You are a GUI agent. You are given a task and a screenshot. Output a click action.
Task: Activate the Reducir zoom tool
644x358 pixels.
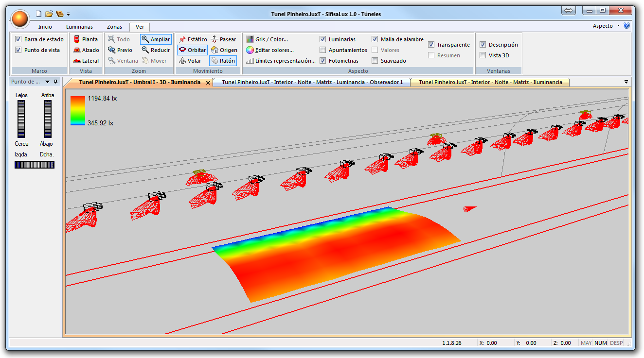coord(156,50)
